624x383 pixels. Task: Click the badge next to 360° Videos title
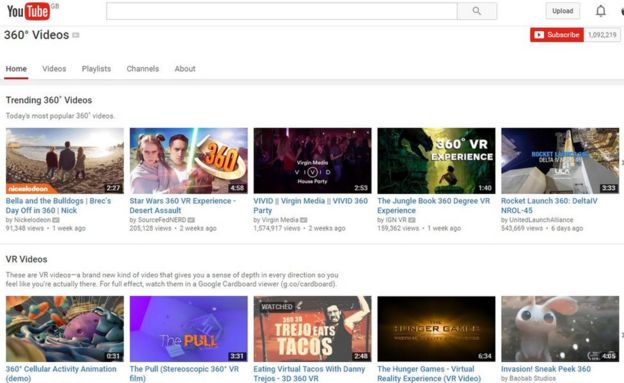pyautogui.click(x=76, y=35)
